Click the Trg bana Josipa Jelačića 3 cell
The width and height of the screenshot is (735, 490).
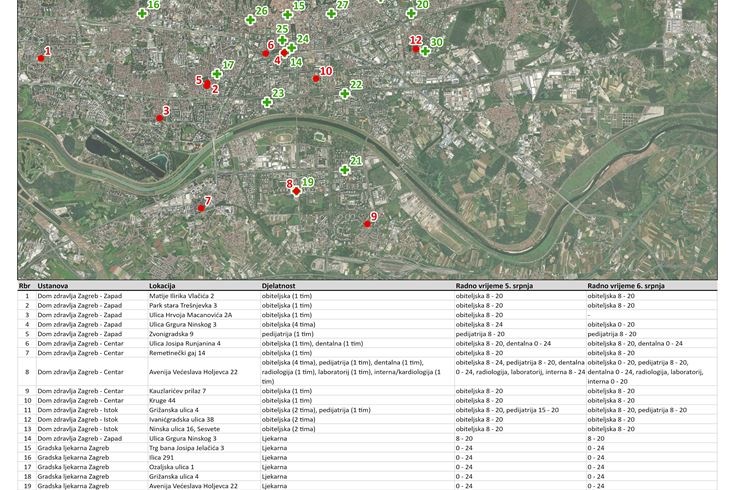pos(186,448)
